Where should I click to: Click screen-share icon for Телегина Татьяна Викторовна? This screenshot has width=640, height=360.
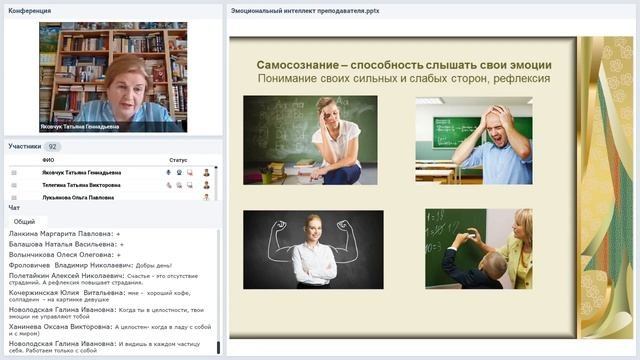click(190, 185)
